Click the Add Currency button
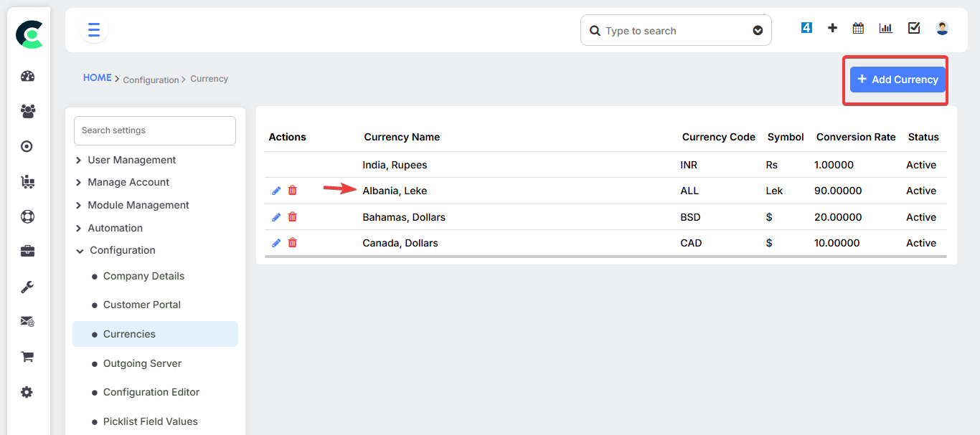This screenshot has height=435, width=980. click(x=896, y=79)
